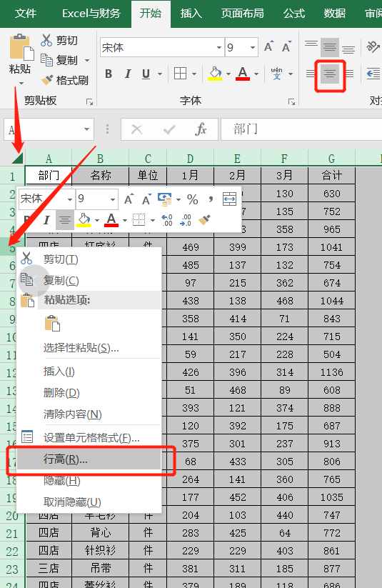Center text horizontally in ribbon
The height and width of the screenshot is (588, 382).
[x=330, y=74]
